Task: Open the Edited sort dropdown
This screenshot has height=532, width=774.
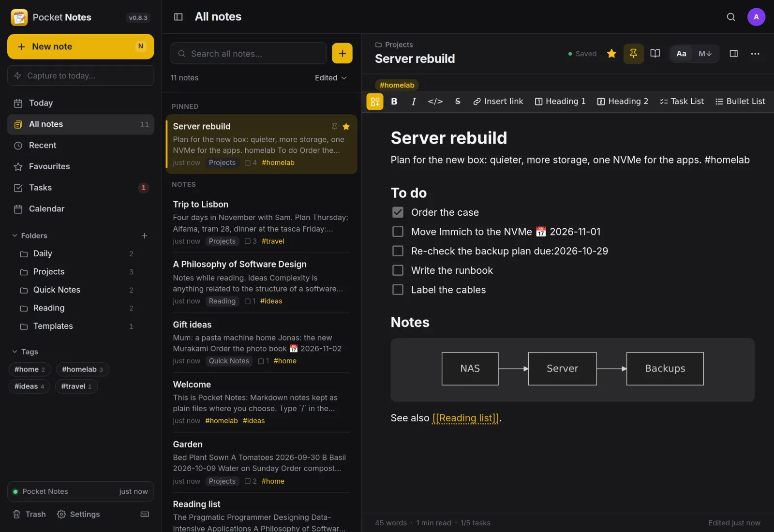Action: click(331, 78)
